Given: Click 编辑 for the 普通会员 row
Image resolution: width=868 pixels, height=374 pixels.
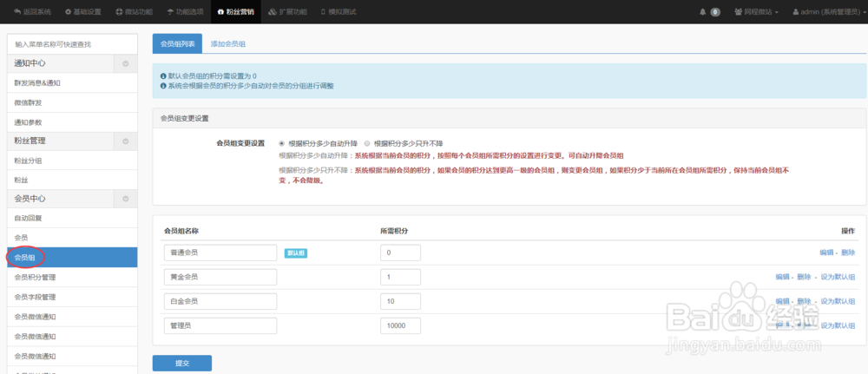Looking at the screenshot, I should [x=826, y=253].
